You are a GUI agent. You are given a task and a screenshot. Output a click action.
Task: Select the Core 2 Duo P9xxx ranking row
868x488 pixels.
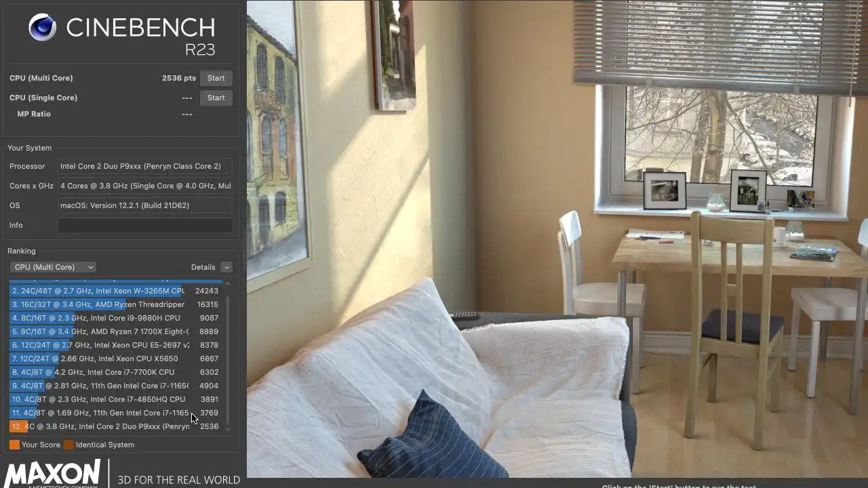(x=115, y=426)
